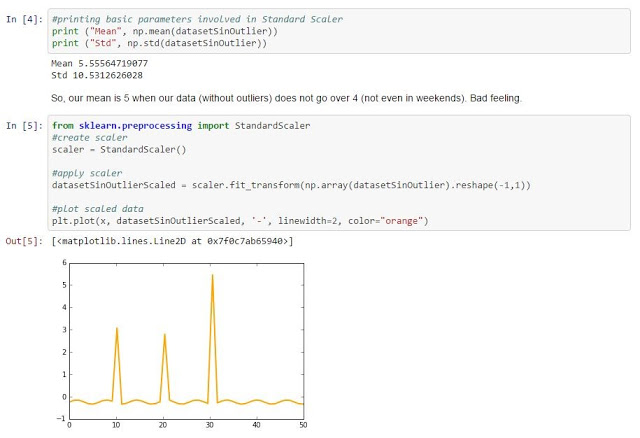
Task: Click the matplotlib.lines.Line2D output text
Action: 170,242
